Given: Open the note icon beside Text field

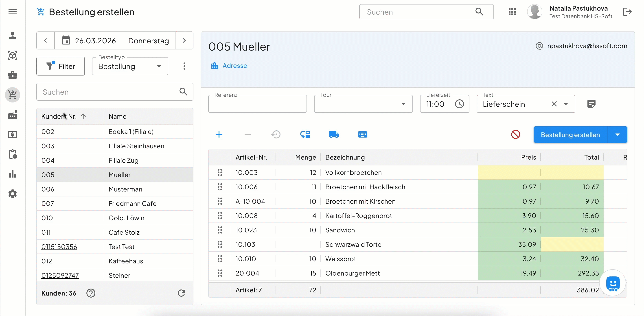Looking at the screenshot, I should pyautogui.click(x=591, y=104).
